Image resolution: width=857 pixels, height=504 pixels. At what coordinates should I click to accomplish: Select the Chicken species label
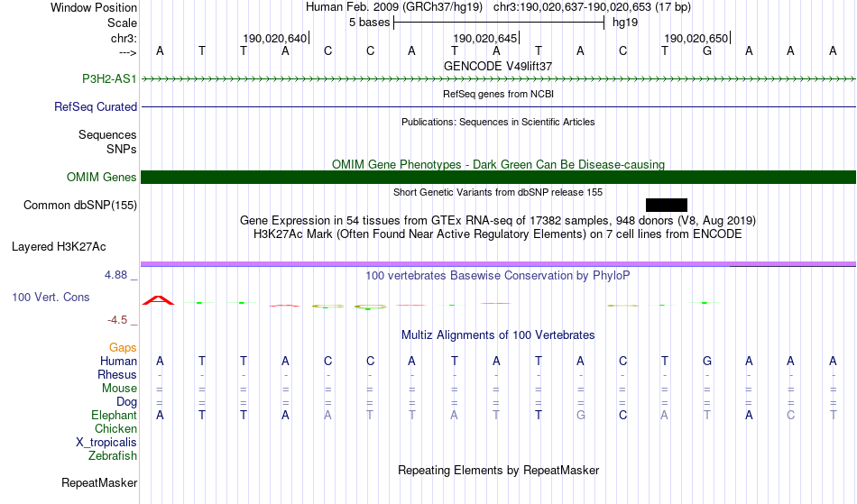click(115, 428)
